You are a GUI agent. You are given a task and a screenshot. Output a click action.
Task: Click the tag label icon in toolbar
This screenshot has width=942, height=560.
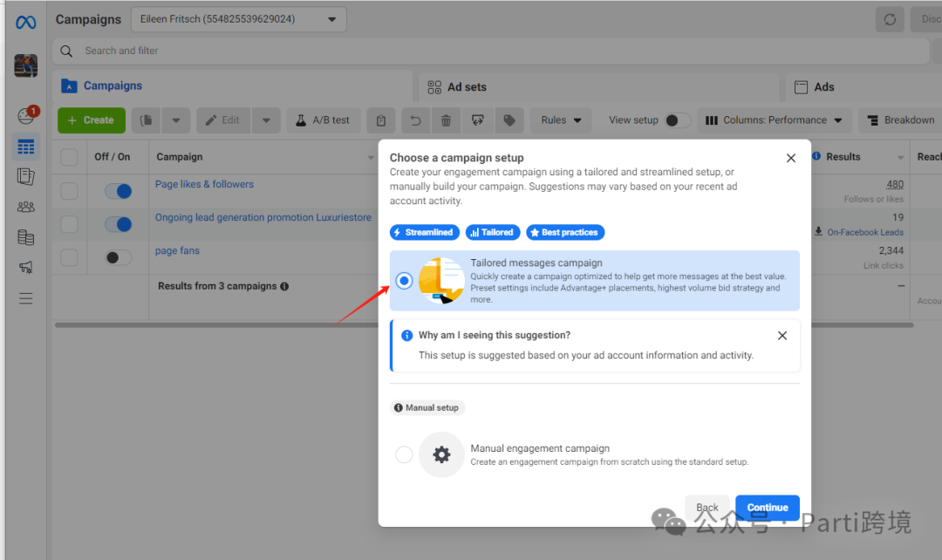click(509, 120)
